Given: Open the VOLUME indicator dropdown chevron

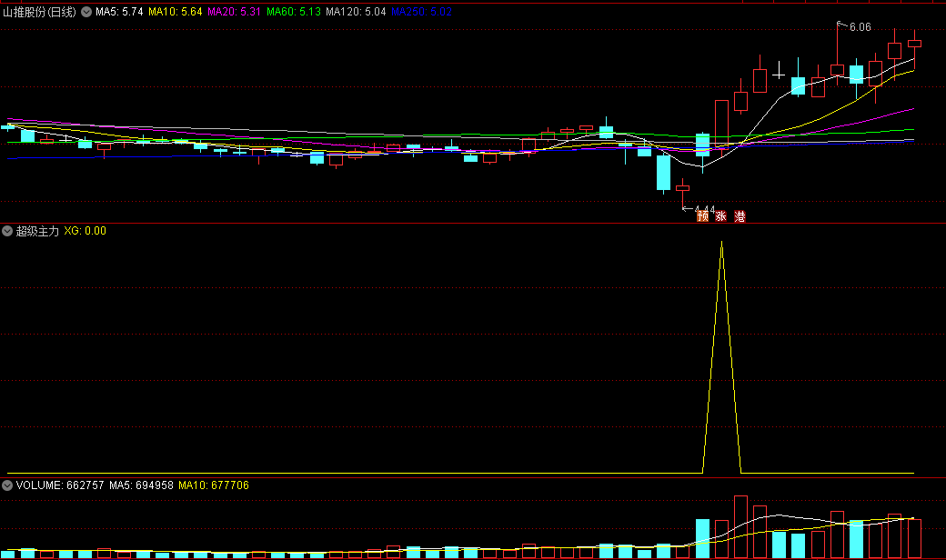Looking at the screenshot, I should tap(7, 485).
